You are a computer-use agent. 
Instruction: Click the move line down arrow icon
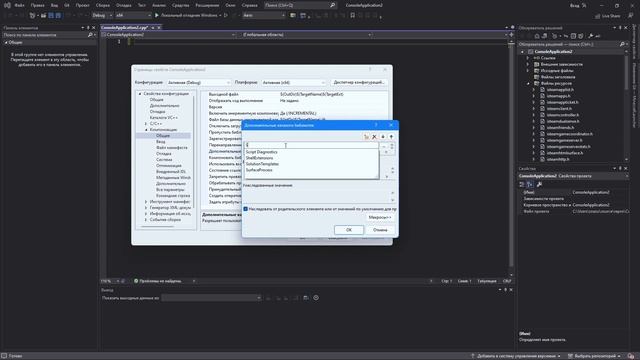(383, 137)
